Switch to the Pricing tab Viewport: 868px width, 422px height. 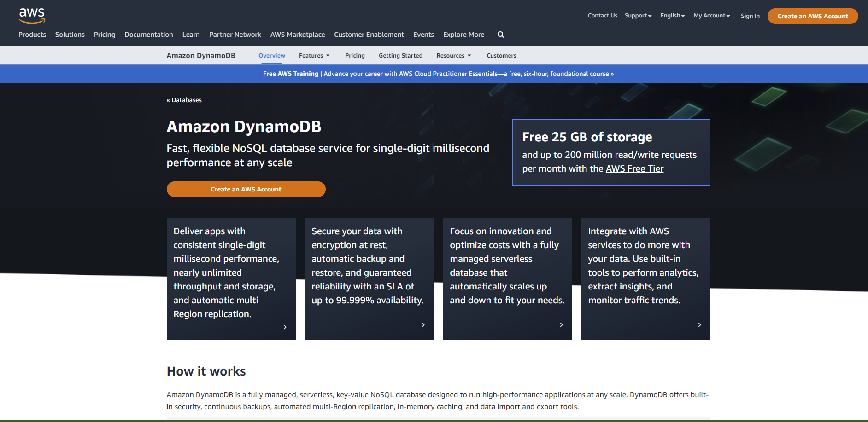tap(355, 55)
